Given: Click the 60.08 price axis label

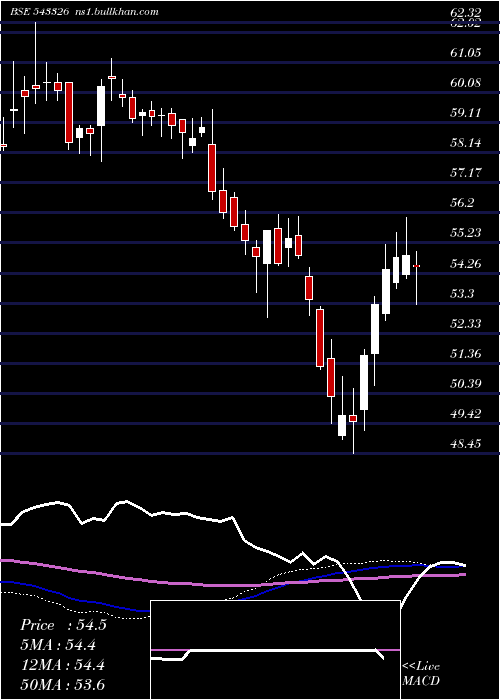Looking at the screenshot, I should (x=466, y=83).
